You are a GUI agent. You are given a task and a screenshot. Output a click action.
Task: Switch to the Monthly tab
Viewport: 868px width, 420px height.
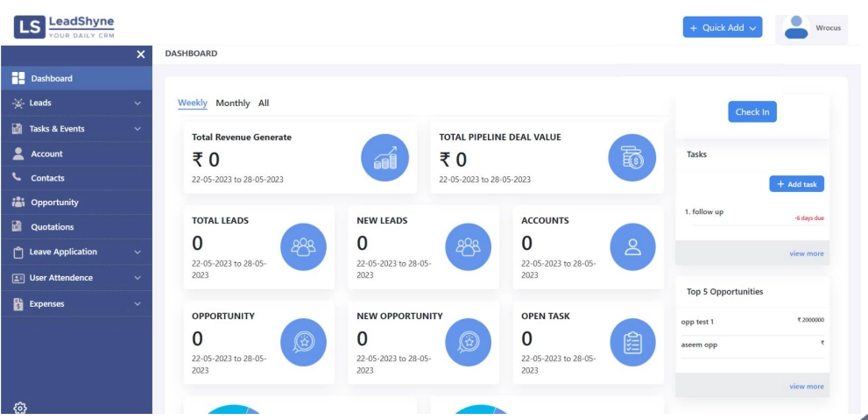click(x=232, y=103)
